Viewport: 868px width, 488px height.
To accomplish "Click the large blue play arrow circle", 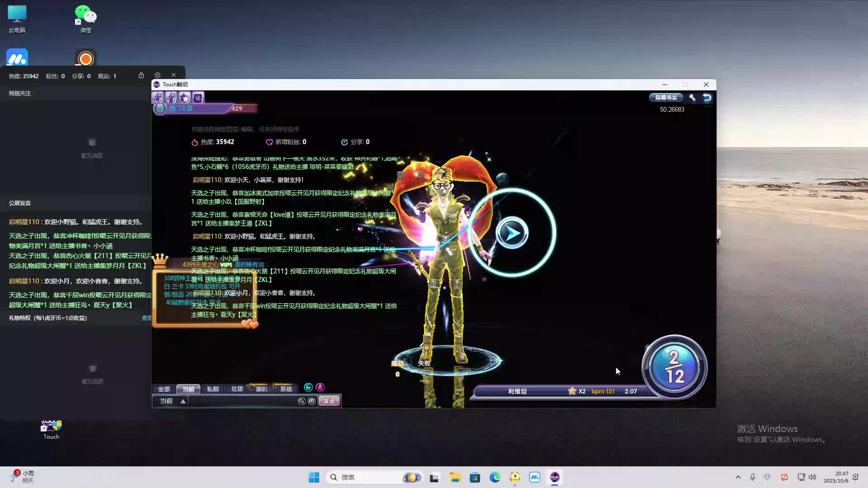I will point(512,233).
